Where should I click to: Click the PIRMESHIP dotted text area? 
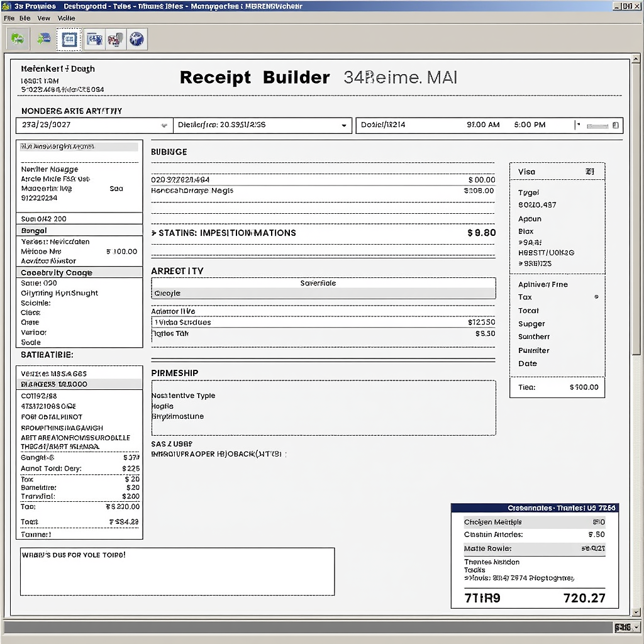[323, 408]
